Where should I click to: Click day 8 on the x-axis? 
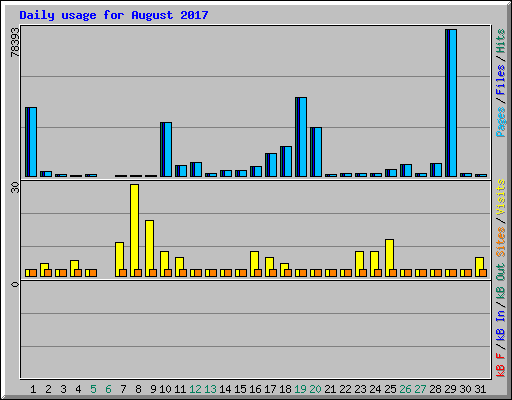tap(138, 389)
